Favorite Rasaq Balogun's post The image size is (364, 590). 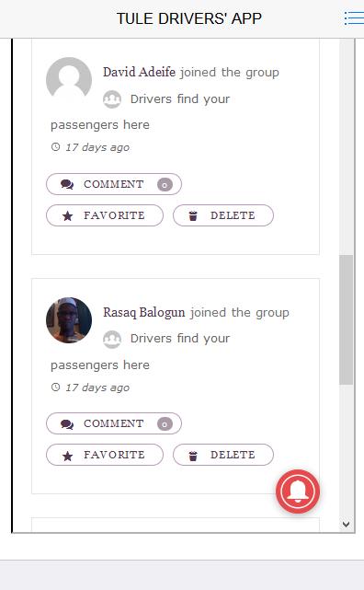coord(105,455)
